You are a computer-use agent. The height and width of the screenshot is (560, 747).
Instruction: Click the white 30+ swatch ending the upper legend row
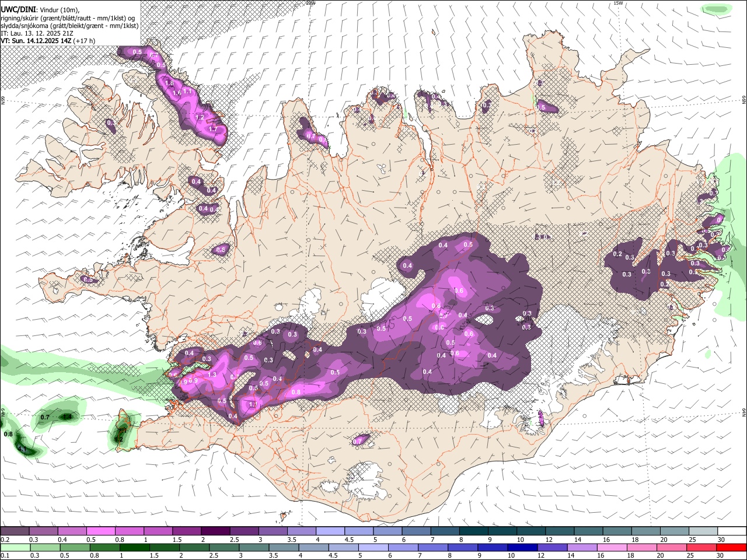pyautogui.click(x=732, y=531)
